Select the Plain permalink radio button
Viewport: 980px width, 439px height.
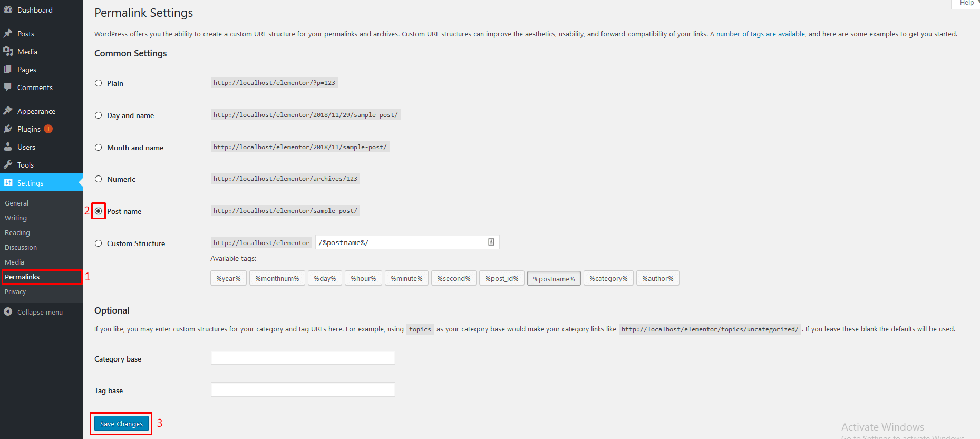99,83
